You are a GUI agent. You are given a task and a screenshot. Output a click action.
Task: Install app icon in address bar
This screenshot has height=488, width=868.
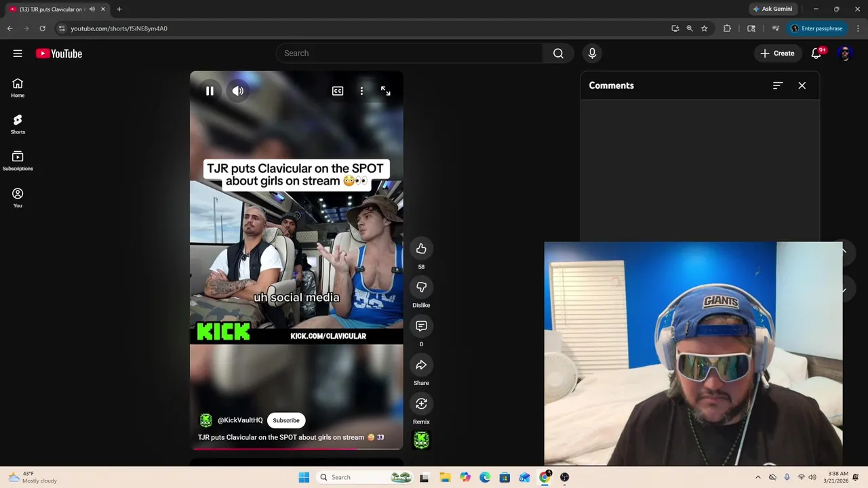click(675, 28)
